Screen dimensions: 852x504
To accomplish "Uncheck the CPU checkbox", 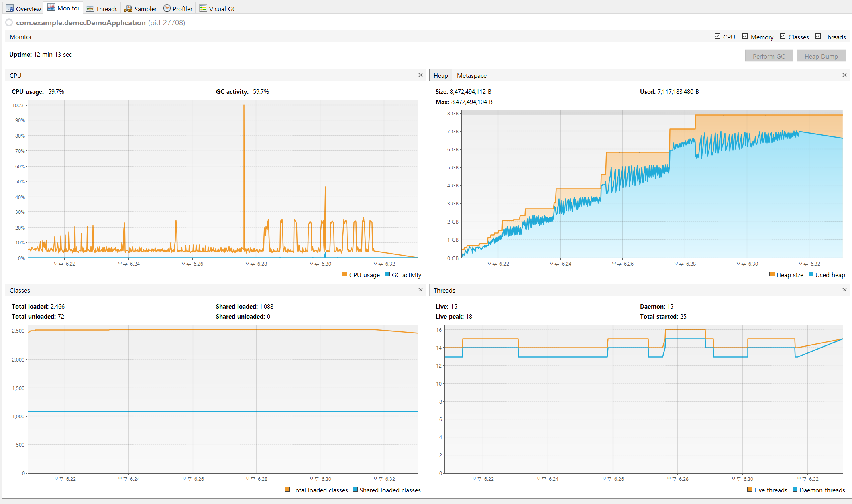I will tap(717, 36).
